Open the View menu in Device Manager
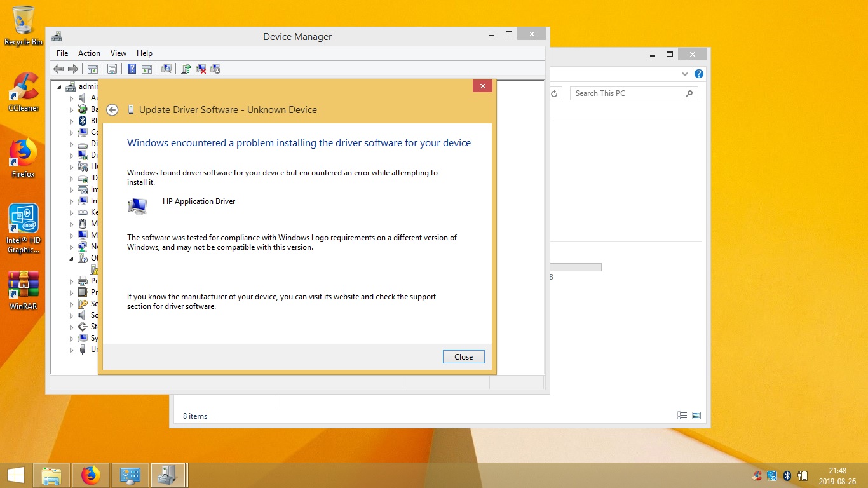This screenshot has width=868, height=488. [x=118, y=53]
